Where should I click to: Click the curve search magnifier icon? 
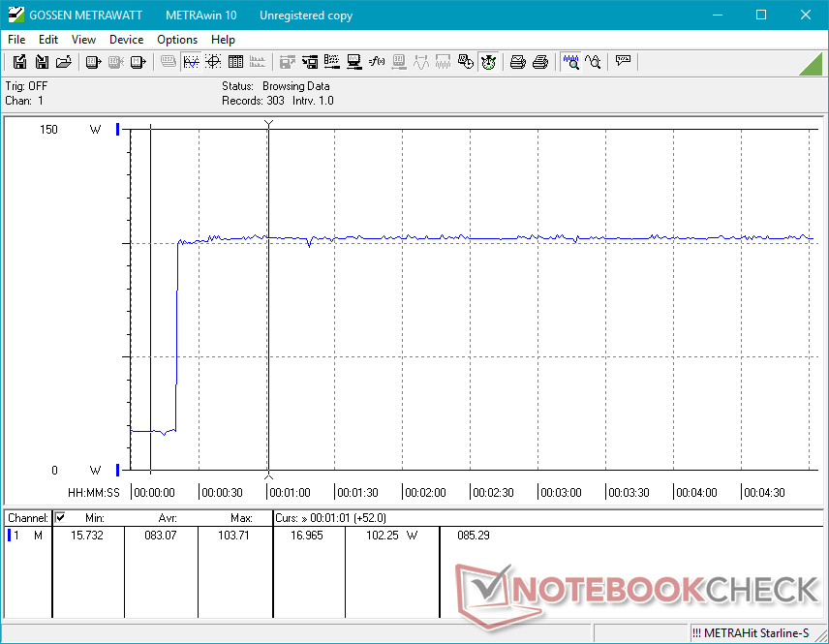click(x=594, y=62)
